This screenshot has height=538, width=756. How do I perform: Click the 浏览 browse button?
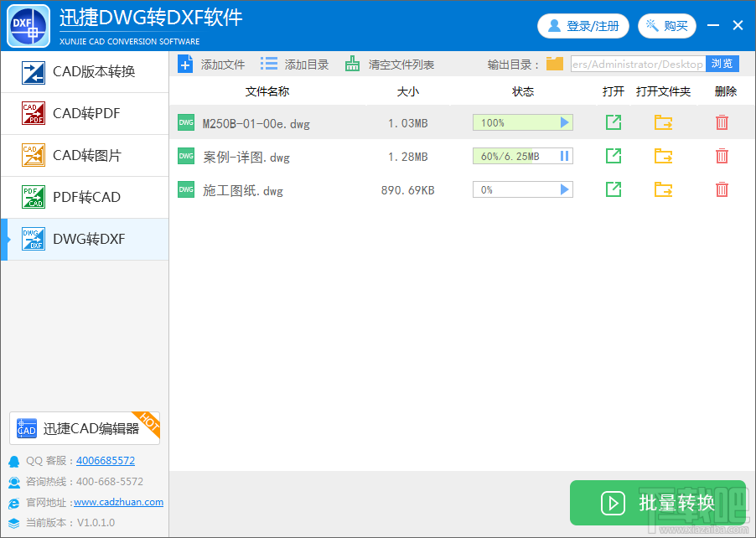[722, 64]
